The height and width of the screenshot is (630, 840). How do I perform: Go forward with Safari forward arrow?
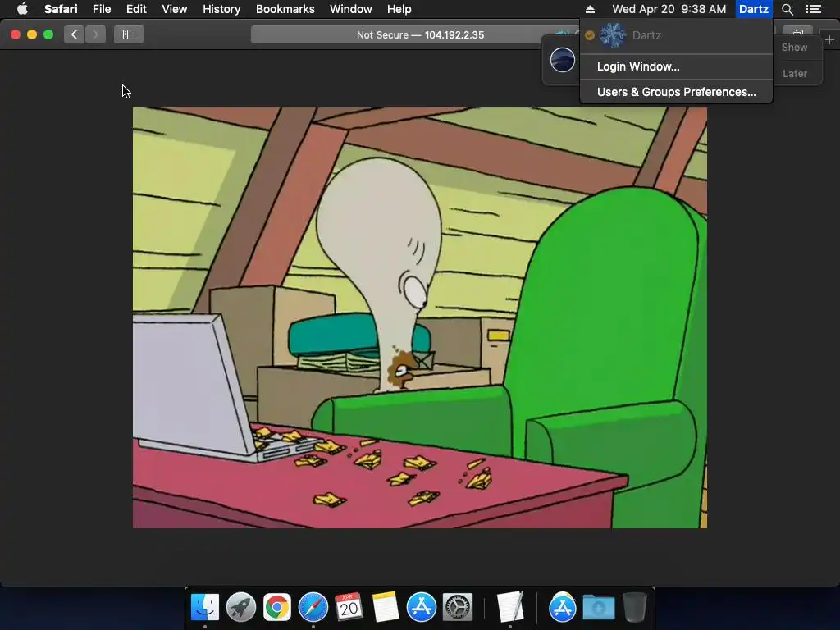click(x=95, y=34)
